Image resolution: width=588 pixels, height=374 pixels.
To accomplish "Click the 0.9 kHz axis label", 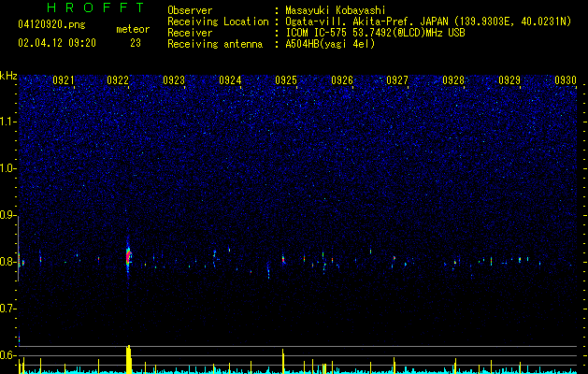I will point(8,215).
